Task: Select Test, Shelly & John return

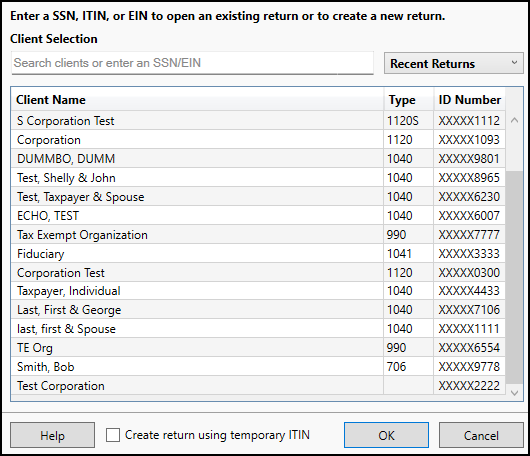Action: tap(258, 178)
